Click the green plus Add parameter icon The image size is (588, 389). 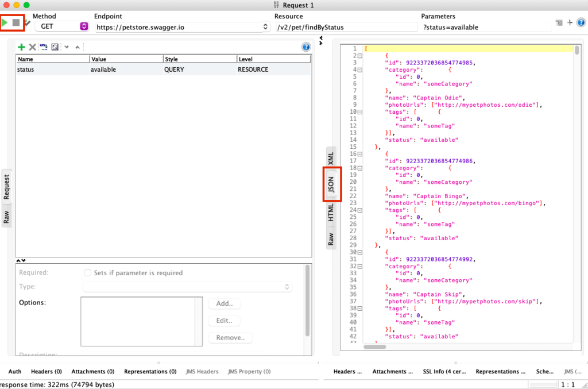pyautogui.click(x=22, y=47)
